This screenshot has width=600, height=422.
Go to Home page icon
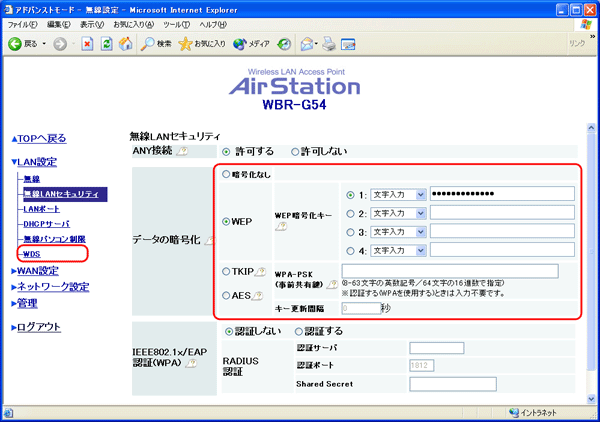pyautogui.click(x=125, y=44)
